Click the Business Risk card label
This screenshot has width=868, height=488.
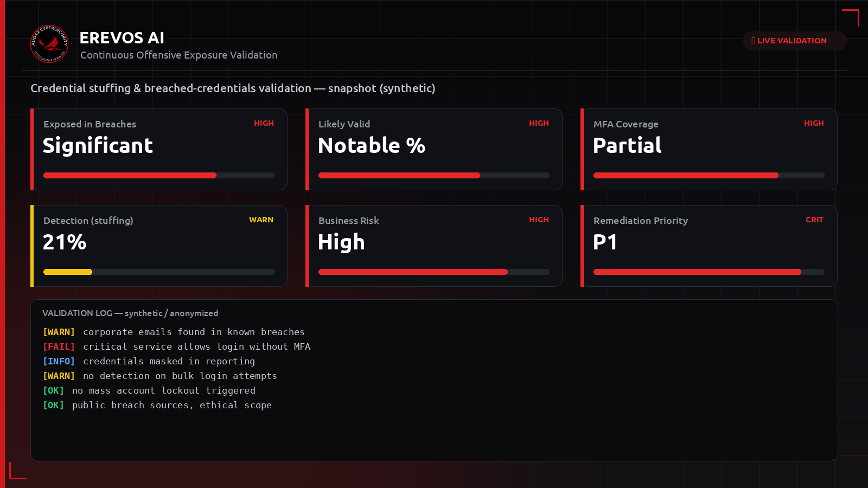[348, 221]
